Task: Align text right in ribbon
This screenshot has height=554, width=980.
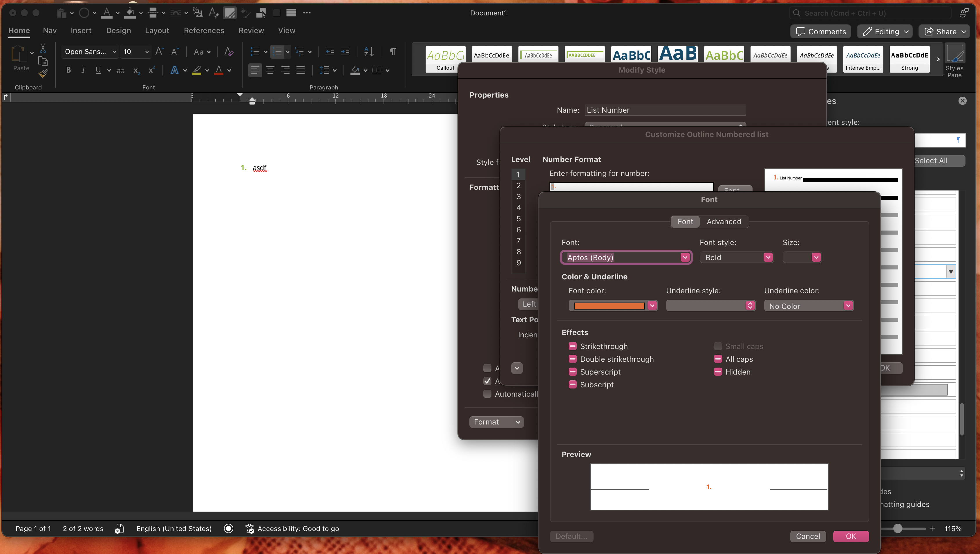Action: click(285, 70)
